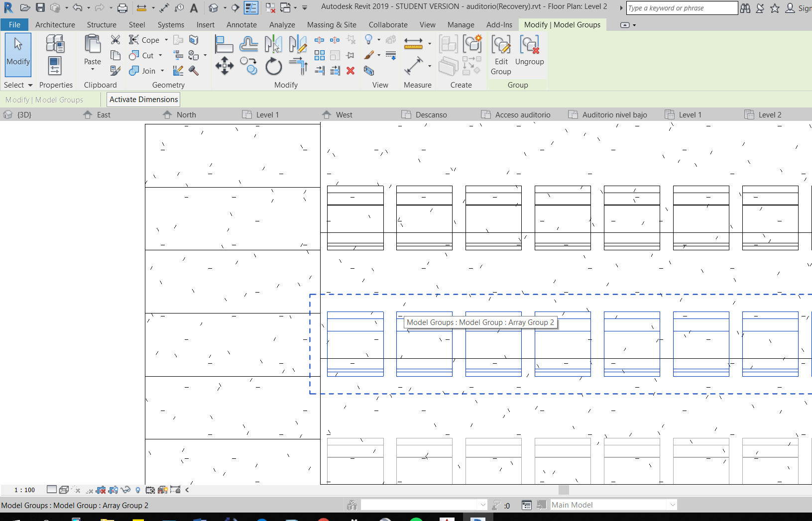Activate the Rotate tool
Viewport: 812px width, 521px height.
pyautogui.click(x=273, y=65)
